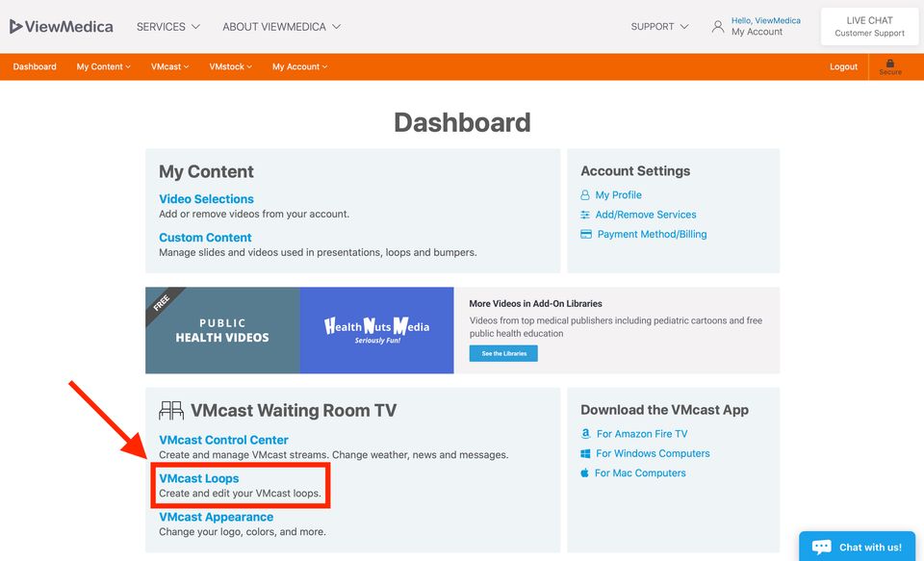924x561 pixels.
Task: Open For Amazon Fire TV download link
Action: pos(642,434)
